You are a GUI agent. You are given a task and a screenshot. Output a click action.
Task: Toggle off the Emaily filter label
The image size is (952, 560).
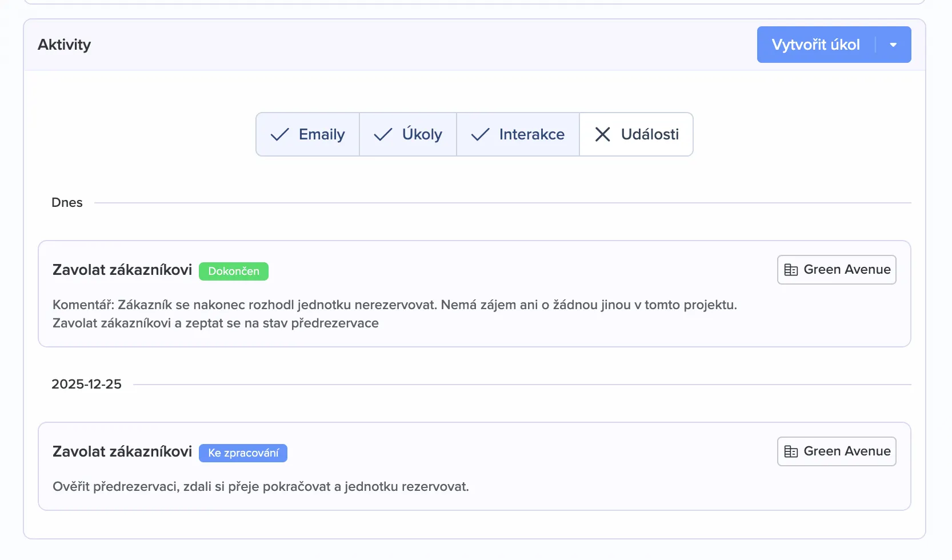(322, 134)
